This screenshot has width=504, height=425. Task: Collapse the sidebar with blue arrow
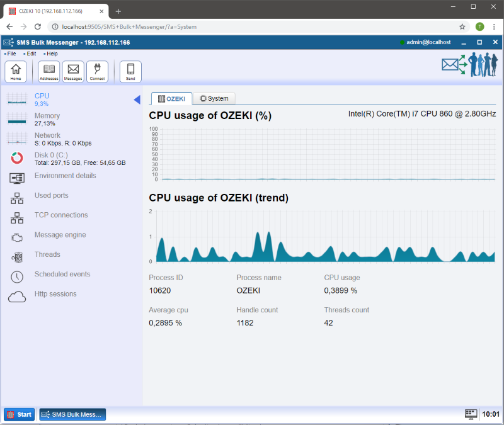[137, 99]
